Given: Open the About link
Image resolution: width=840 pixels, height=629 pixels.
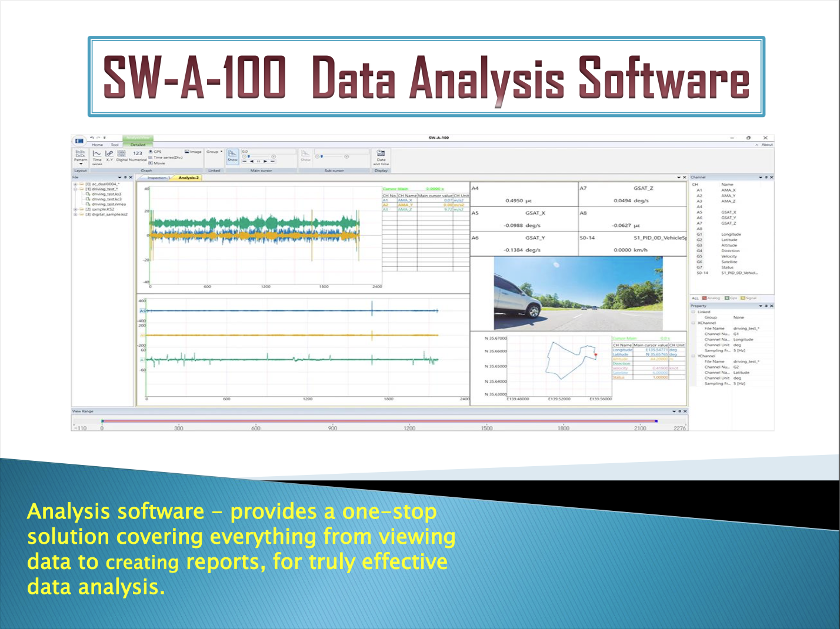Looking at the screenshot, I should point(767,145).
